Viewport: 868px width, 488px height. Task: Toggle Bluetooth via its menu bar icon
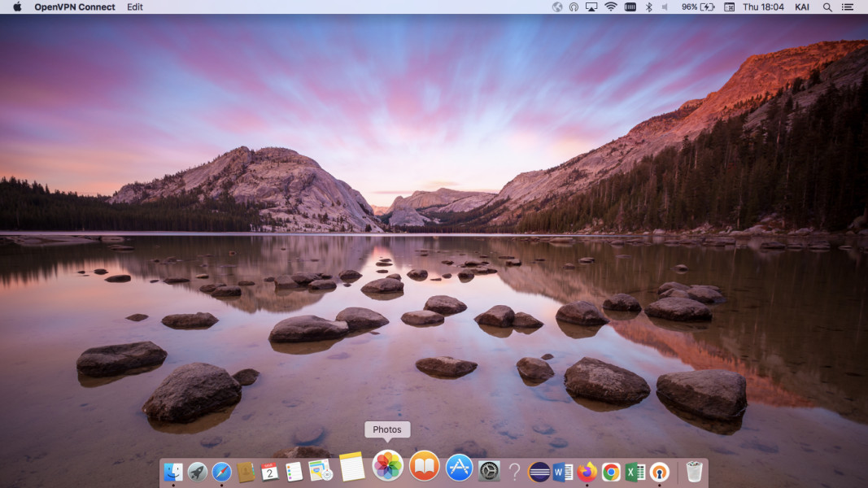651,7
